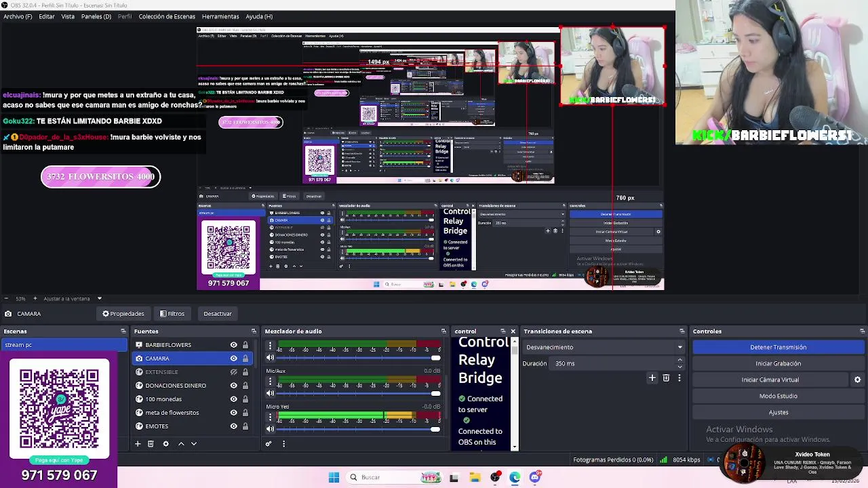This screenshot has height=488, width=868.
Task: Delete selected source using the Fuentes trash icon
Action: pyautogui.click(x=151, y=444)
